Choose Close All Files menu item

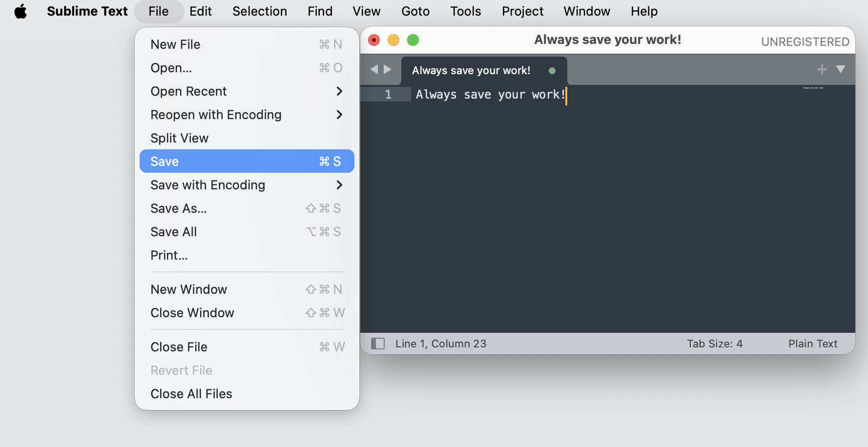247,394
